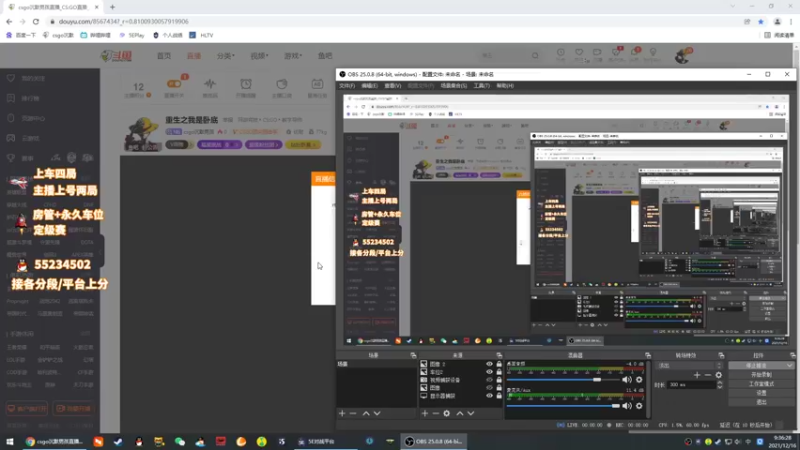Open alarm clock icon in streamer toolbar
This screenshot has height=450, width=800.
(246, 84)
